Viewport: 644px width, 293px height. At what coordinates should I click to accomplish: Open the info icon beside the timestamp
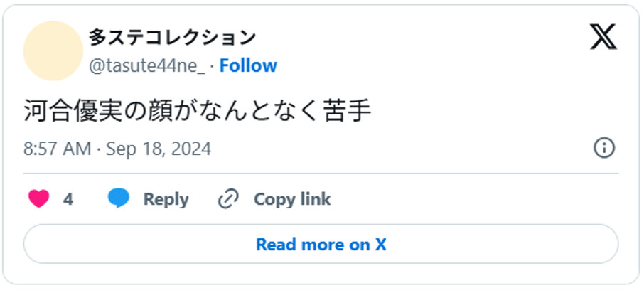tap(603, 148)
